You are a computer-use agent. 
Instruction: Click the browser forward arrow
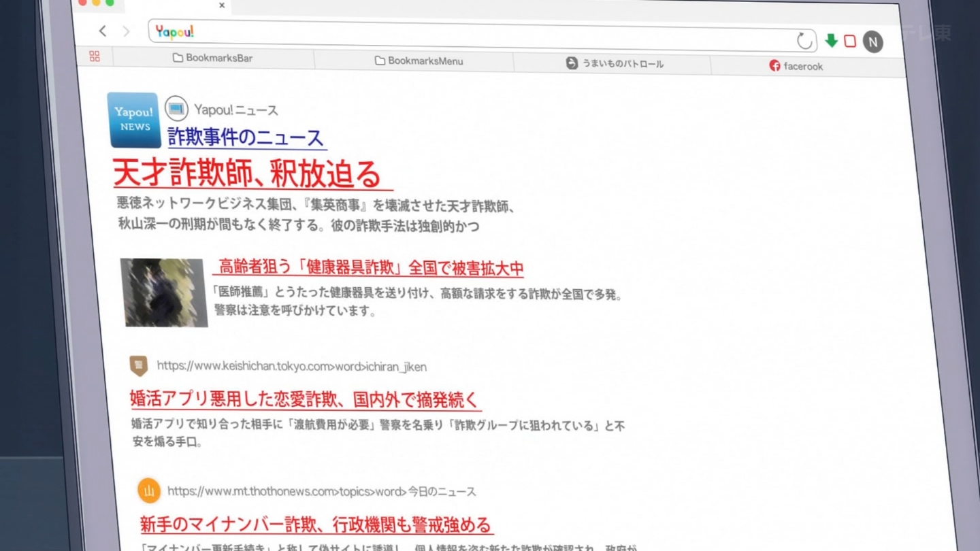[x=126, y=31]
